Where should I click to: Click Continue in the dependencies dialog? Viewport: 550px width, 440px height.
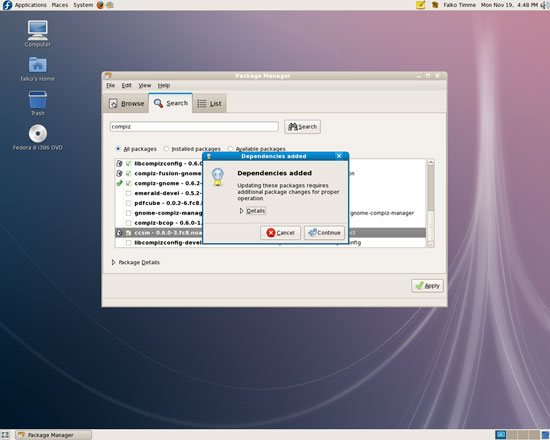coord(324,233)
